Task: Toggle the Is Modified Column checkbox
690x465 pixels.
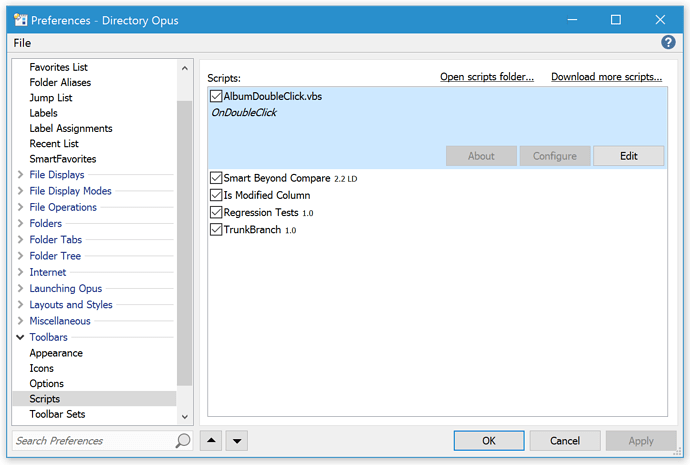Action: pyautogui.click(x=216, y=195)
